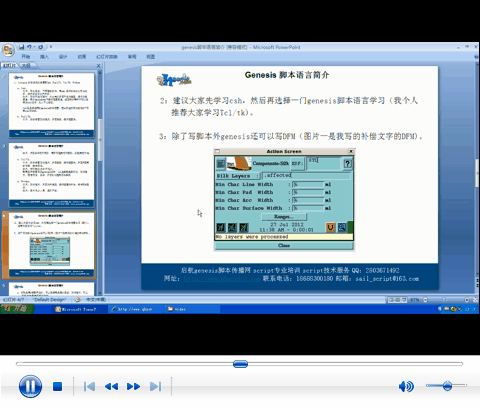Click the slide view buttons in status bar
Image resolution: width=480 pixels, height=409 pixels.
[397, 300]
